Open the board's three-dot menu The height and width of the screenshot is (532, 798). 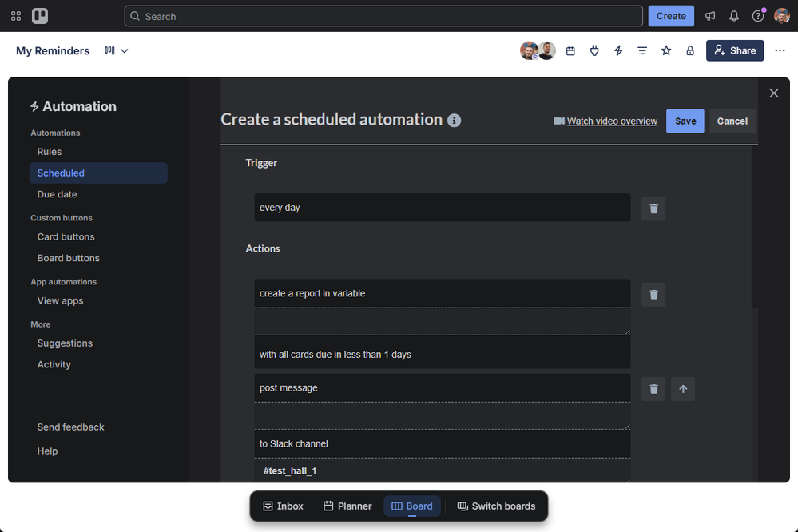[780, 50]
